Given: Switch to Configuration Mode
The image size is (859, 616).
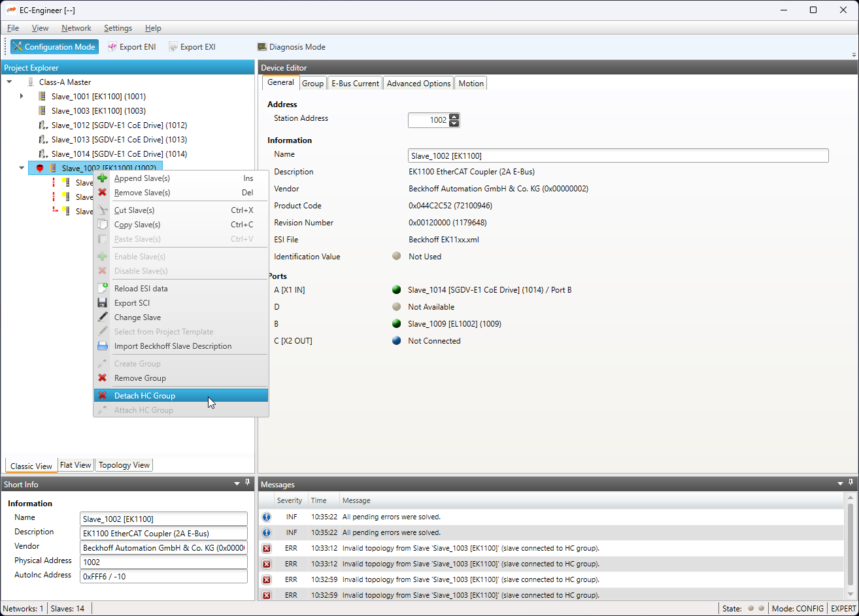Looking at the screenshot, I should [x=54, y=47].
